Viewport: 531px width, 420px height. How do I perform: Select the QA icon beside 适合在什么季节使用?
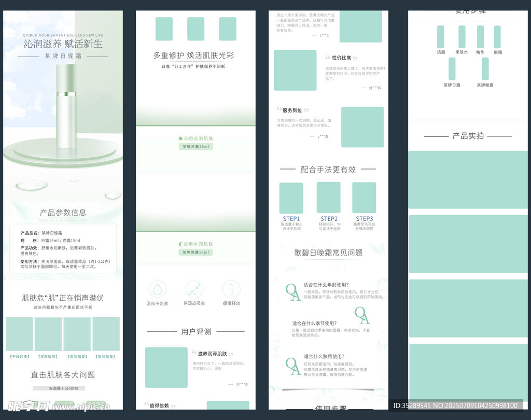point(362,315)
